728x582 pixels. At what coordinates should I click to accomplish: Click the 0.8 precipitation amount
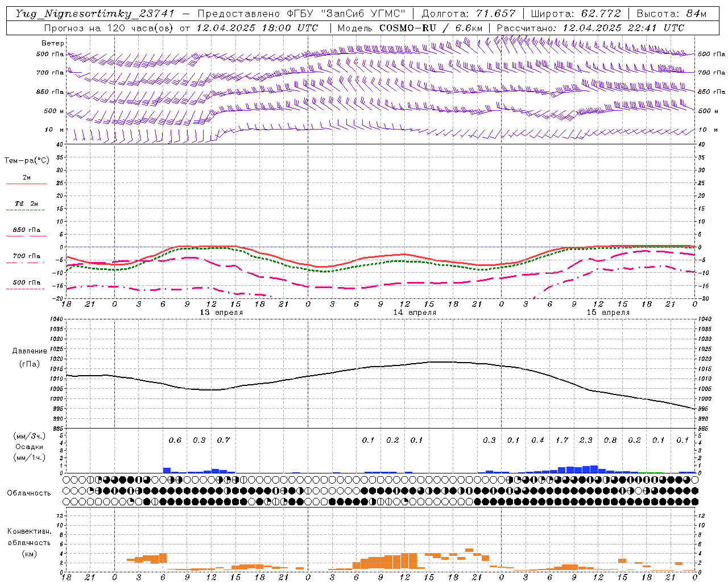(610, 440)
